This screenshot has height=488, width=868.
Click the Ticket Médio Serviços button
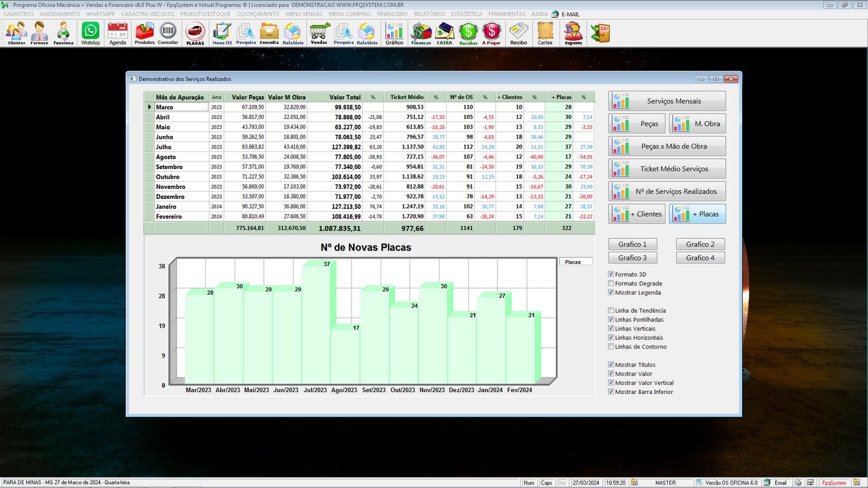(667, 169)
